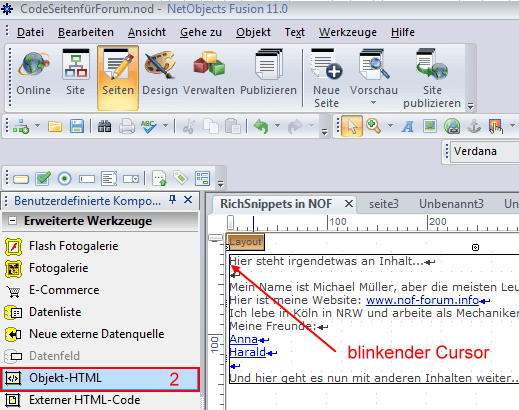Image resolution: width=519 pixels, height=410 pixels.
Task: Click the redo arrow icon
Action: [295, 127]
